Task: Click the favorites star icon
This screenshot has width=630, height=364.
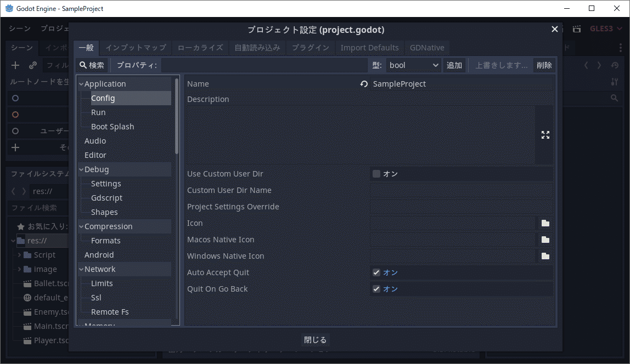Action: pos(21,227)
